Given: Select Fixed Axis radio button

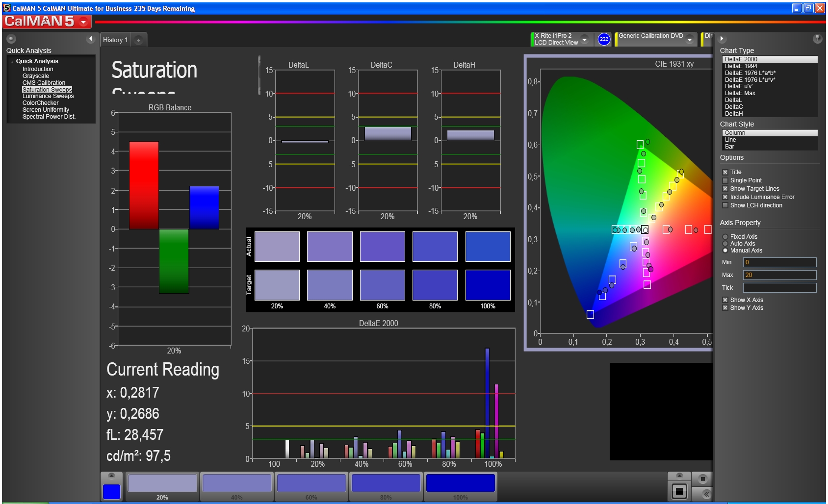Looking at the screenshot, I should click(x=725, y=237).
